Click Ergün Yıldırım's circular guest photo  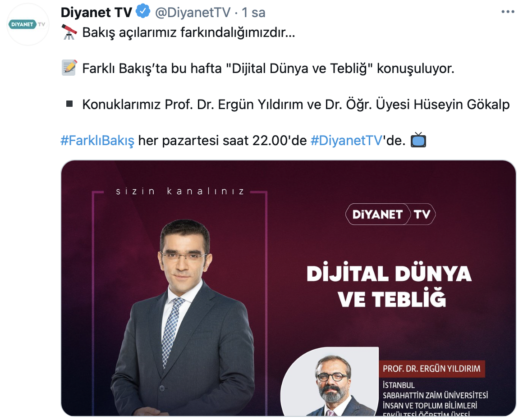pos(330,382)
